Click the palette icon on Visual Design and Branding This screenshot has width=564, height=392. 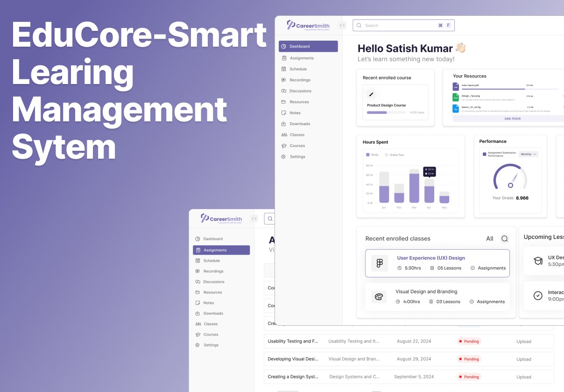pyautogui.click(x=379, y=297)
